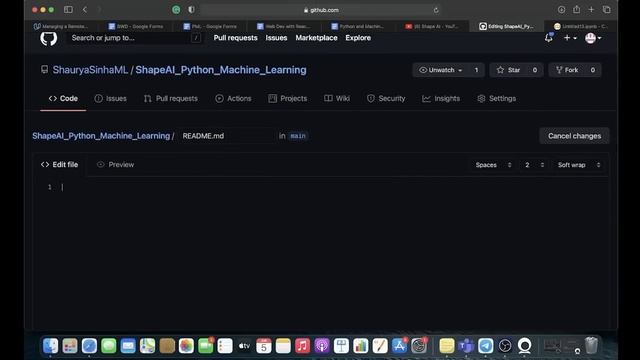Screen dimensions: 640x360
Task: Star the repository
Action: (x=509, y=70)
